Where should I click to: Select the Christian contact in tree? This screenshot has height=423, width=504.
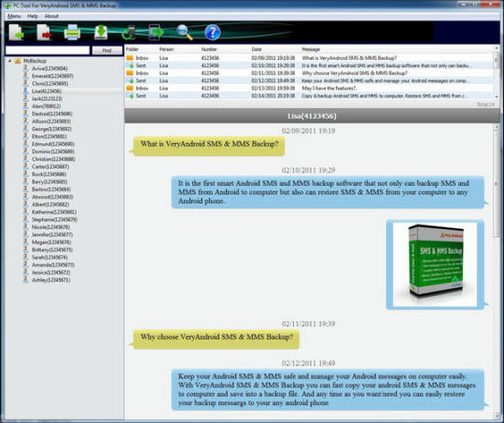click(x=53, y=160)
